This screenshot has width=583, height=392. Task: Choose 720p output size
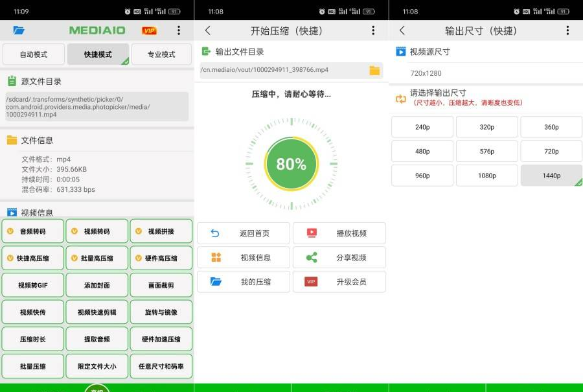tap(551, 151)
